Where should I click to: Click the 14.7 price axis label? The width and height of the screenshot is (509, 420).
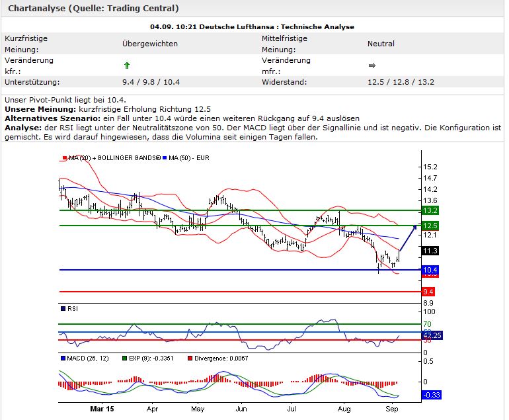pos(430,178)
